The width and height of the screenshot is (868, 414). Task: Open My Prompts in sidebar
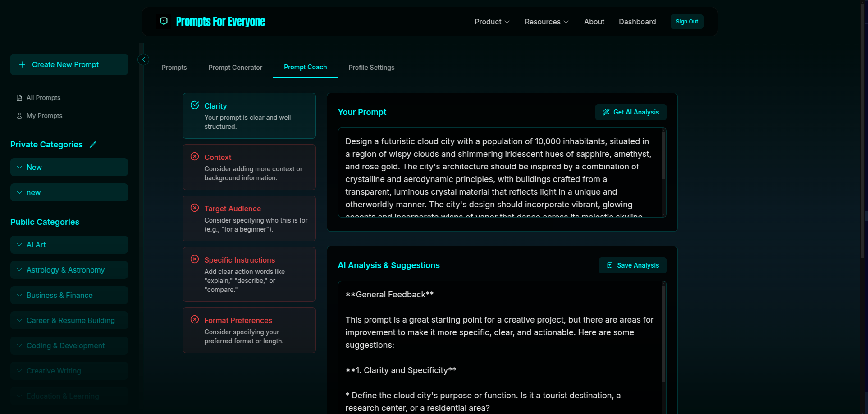(x=44, y=116)
